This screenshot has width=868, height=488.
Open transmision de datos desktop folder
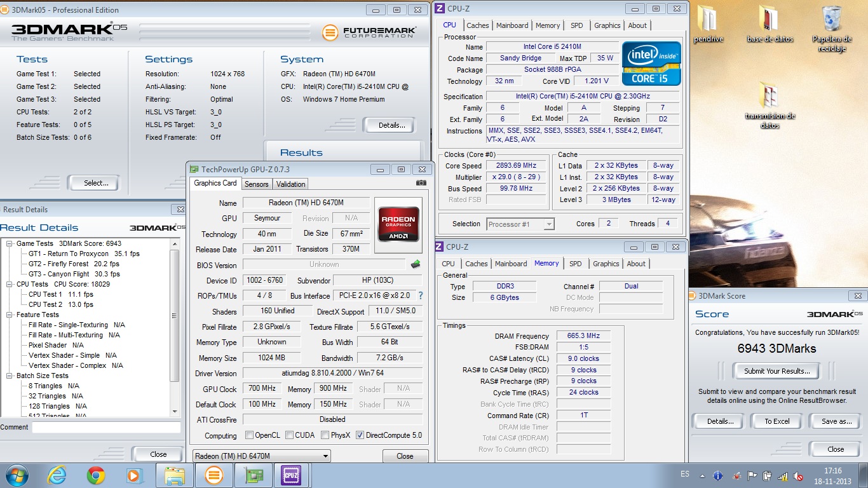770,105
